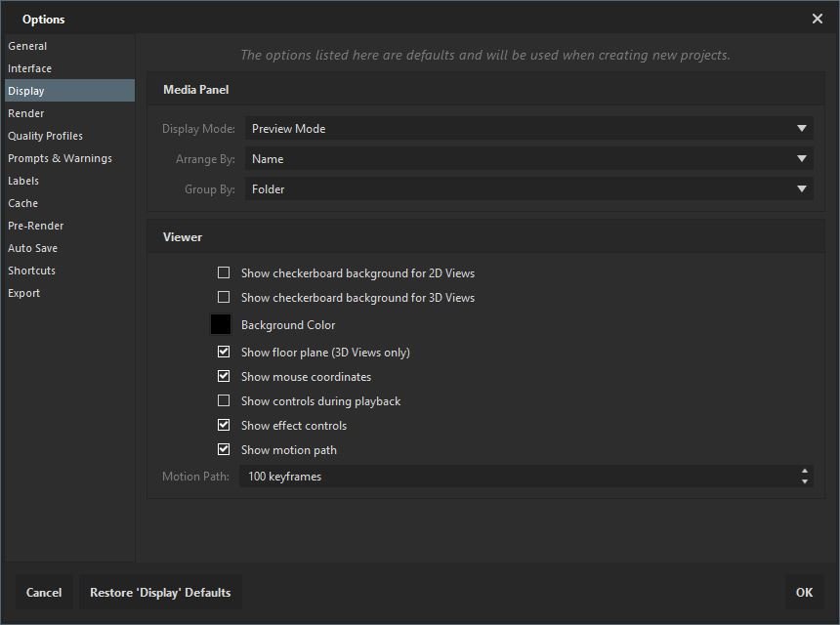Viewport: 840px width, 625px height.
Task: Open the Group By Folder dropdown
Action: pos(527,189)
